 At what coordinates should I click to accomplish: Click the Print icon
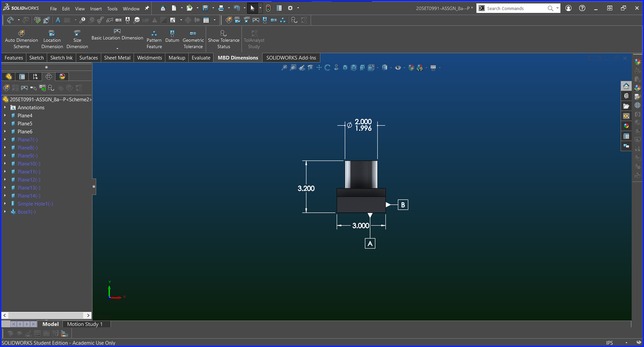pos(221,8)
